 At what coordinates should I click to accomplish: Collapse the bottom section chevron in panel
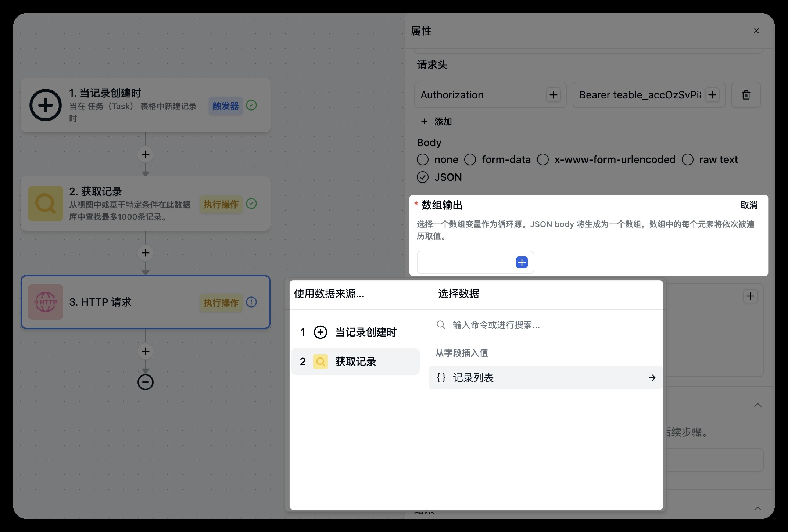point(758,508)
